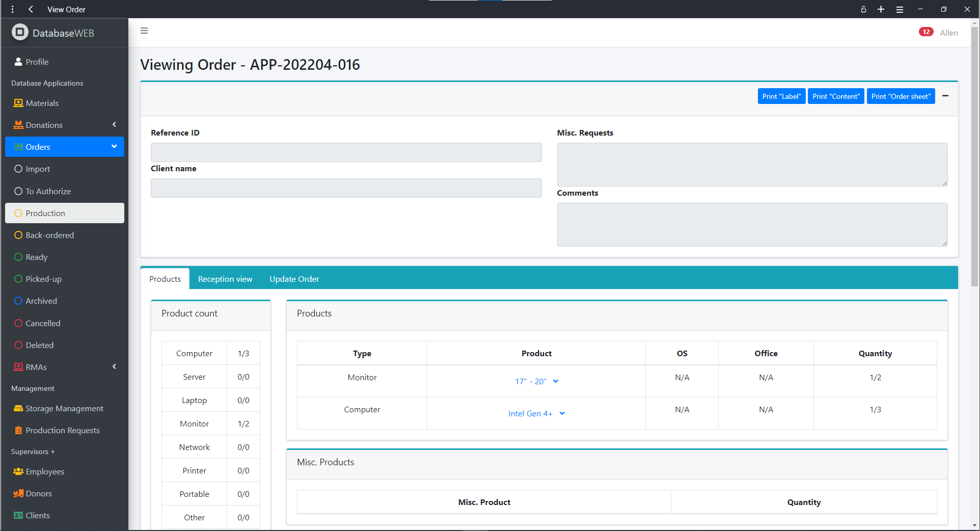Open the Deleted orders list
The height and width of the screenshot is (531, 980).
[65, 345]
